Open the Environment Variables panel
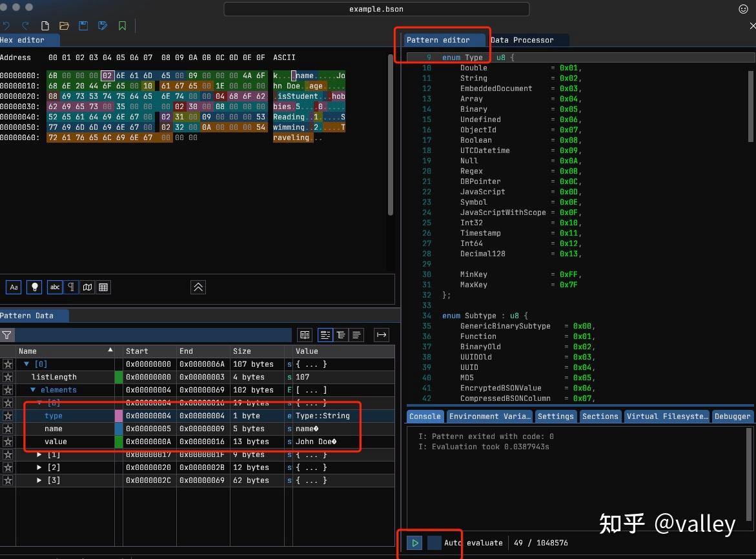 489,416
